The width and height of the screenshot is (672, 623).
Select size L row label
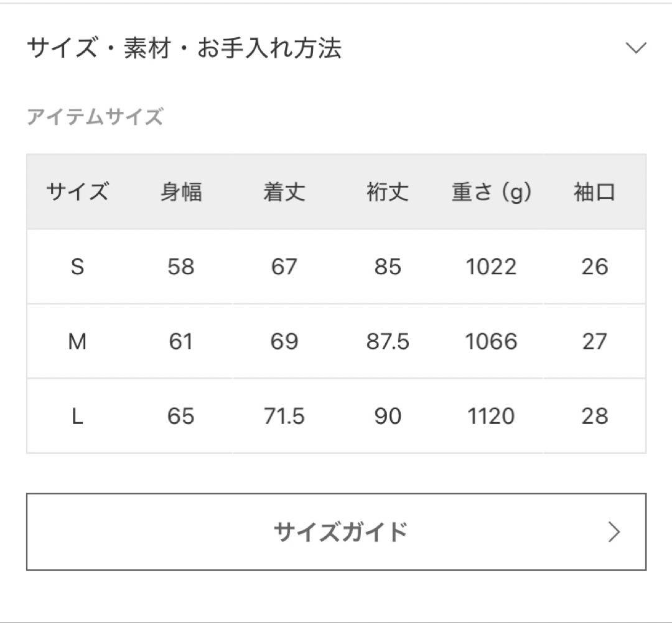point(76,415)
